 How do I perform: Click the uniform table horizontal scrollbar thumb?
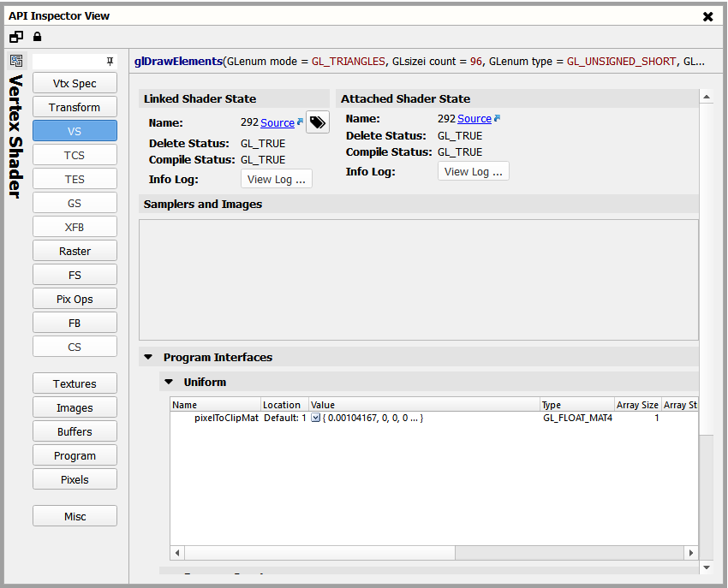click(x=319, y=553)
